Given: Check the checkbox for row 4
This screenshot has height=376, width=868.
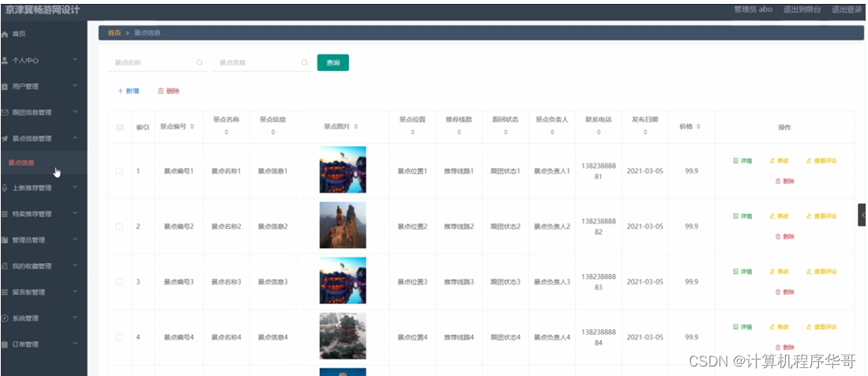Looking at the screenshot, I should coord(119,337).
